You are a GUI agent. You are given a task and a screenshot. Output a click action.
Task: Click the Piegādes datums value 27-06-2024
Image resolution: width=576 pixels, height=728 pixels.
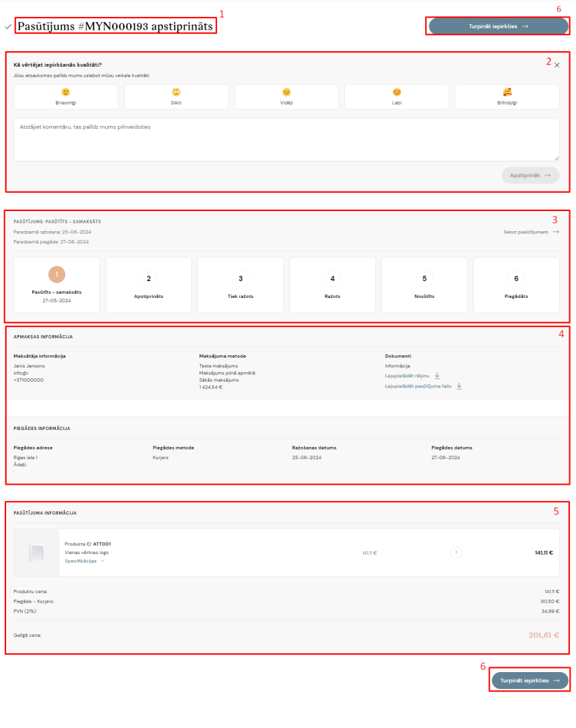point(445,458)
